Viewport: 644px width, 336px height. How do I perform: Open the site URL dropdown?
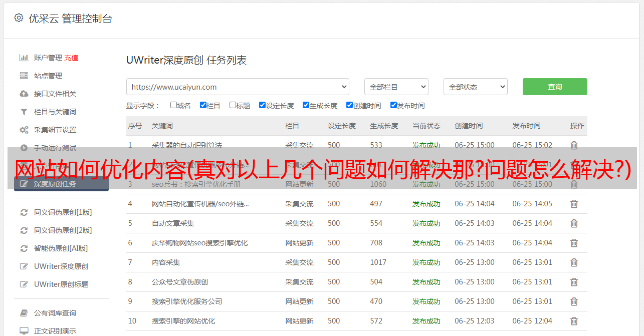(x=238, y=87)
